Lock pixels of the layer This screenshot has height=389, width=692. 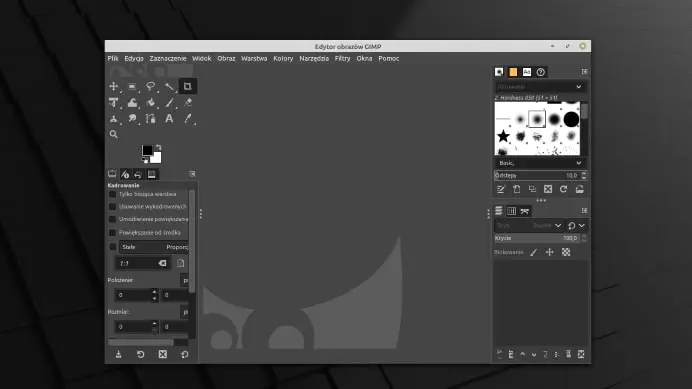(x=534, y=252)
